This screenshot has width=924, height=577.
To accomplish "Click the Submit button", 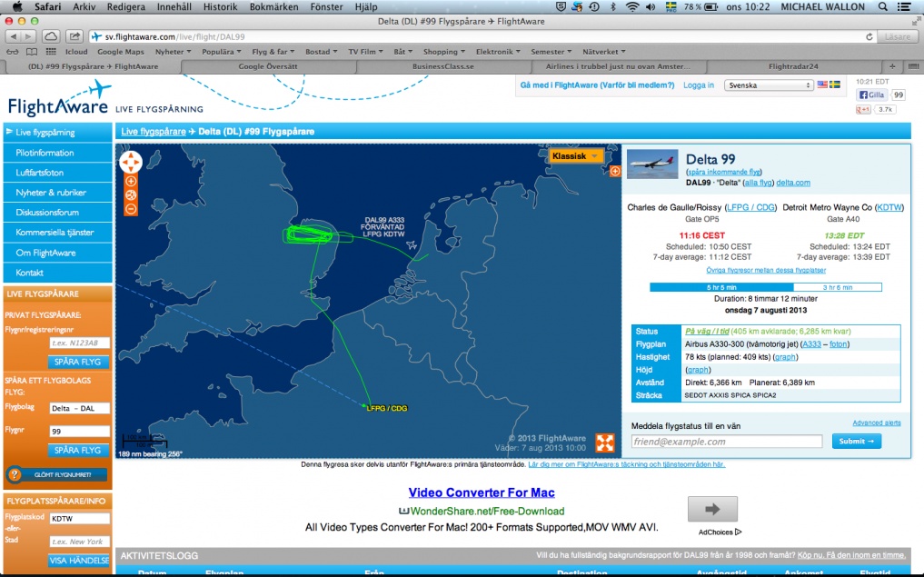I will (x=857, y=442).
